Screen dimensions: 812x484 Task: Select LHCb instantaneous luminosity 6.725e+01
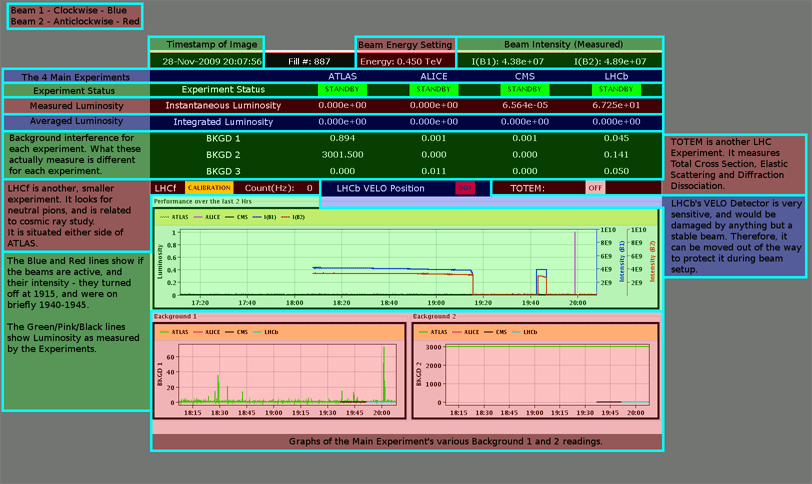(616, 105)
